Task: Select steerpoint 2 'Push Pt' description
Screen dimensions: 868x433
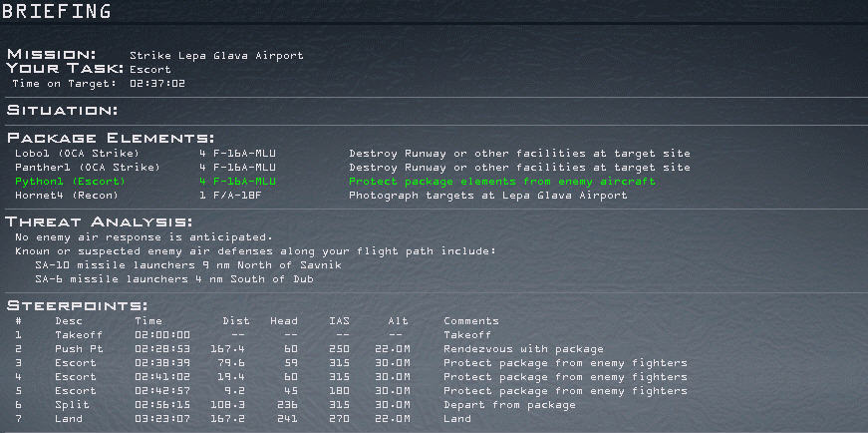Action: pos(79,349)
